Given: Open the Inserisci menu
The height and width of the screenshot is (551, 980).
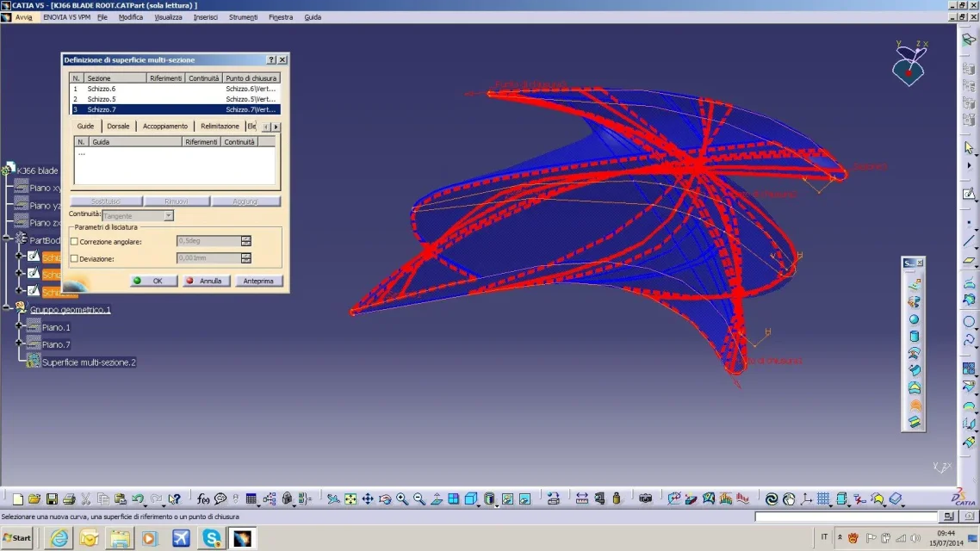Looking at the screenshot, I should coord(206,17).
